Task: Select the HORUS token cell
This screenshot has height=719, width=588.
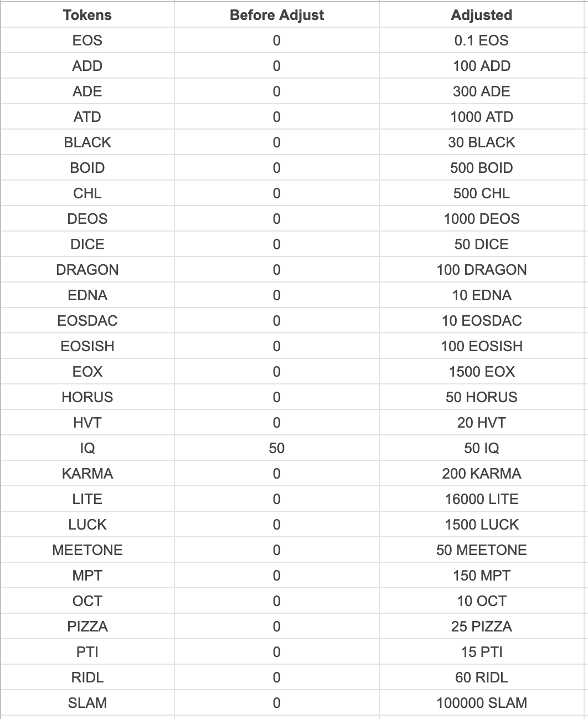Action: (x=87, y=397)
